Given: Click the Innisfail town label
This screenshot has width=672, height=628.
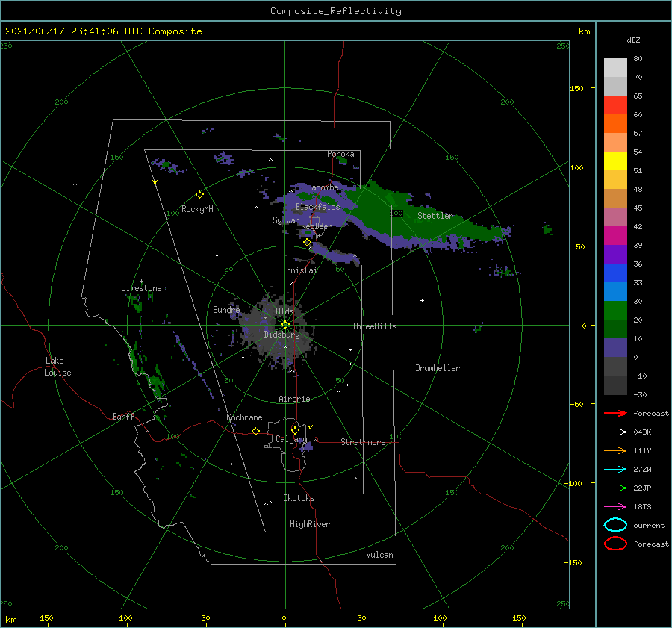Looking at the screenshot, I should (x=302, y=270).
